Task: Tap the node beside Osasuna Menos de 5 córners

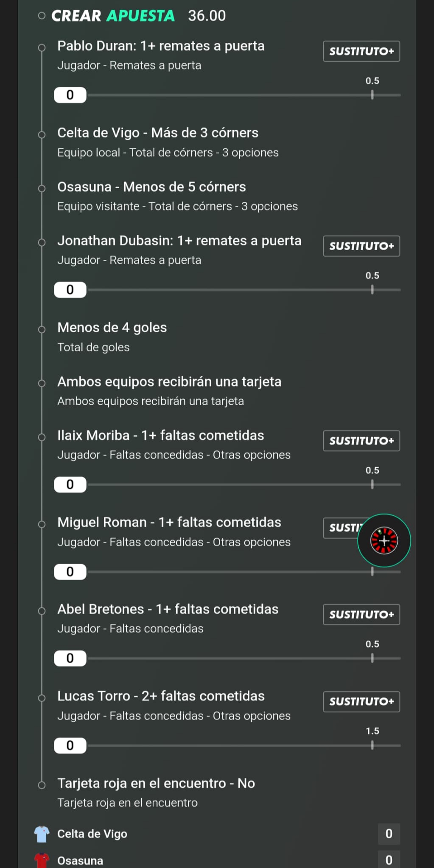Action: (42, 189)
